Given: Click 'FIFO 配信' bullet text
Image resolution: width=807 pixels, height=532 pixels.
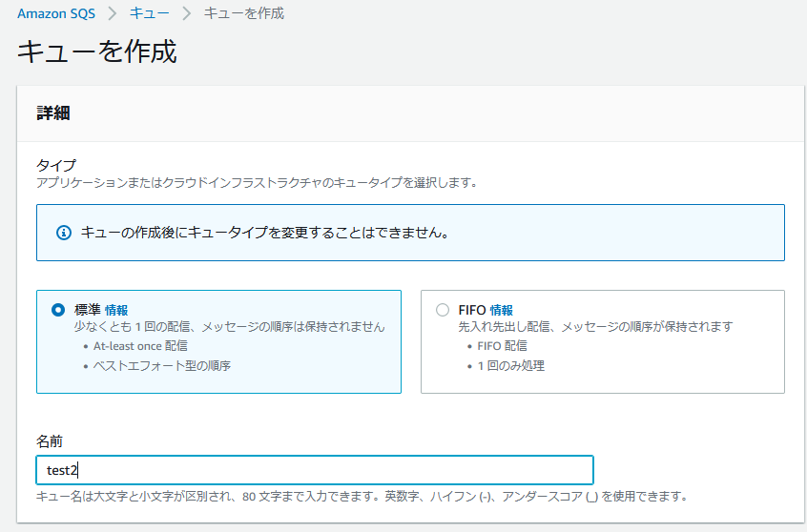Looking at the screenshot, I should (x=503, y=346).
